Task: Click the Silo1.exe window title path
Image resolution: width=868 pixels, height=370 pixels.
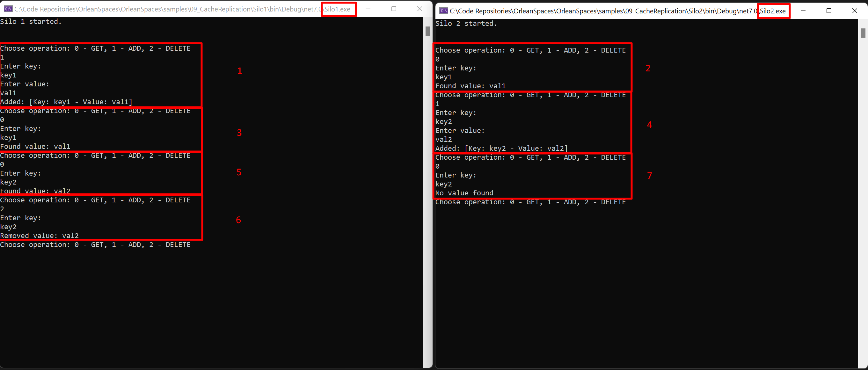Action: 182,9
